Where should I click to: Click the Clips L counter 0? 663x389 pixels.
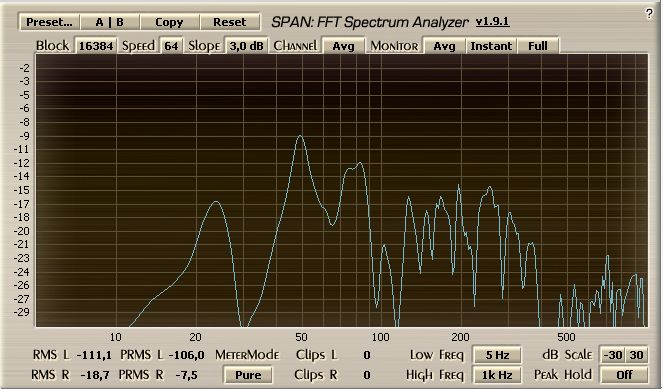point(367,355)
